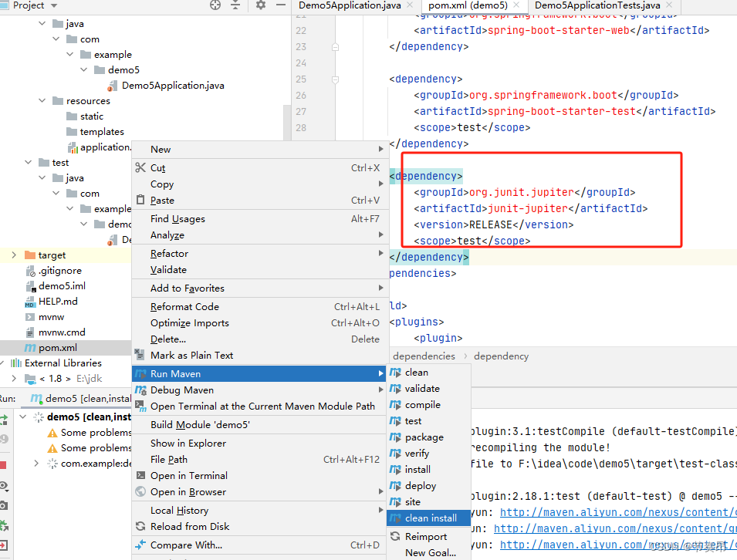The height and width of the screenshot is (560, 737).
Task: Collapse the test folder node
Action: point(29,162)
